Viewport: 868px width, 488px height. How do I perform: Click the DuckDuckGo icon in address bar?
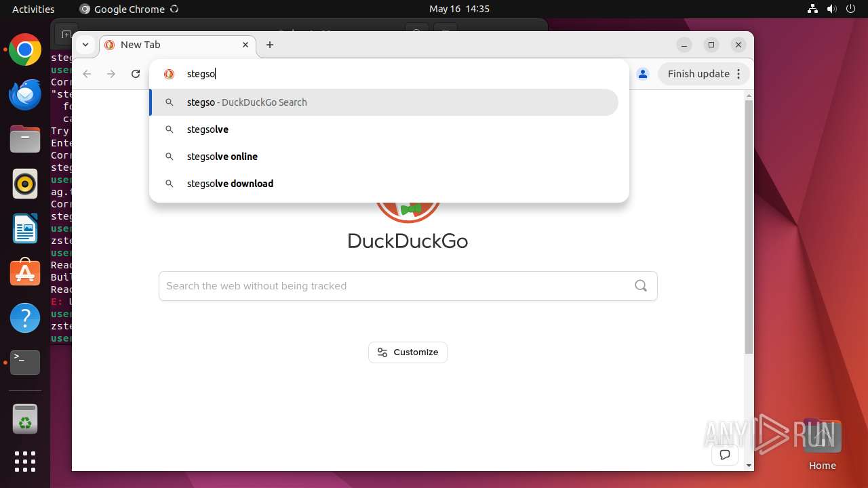point(170,74)
